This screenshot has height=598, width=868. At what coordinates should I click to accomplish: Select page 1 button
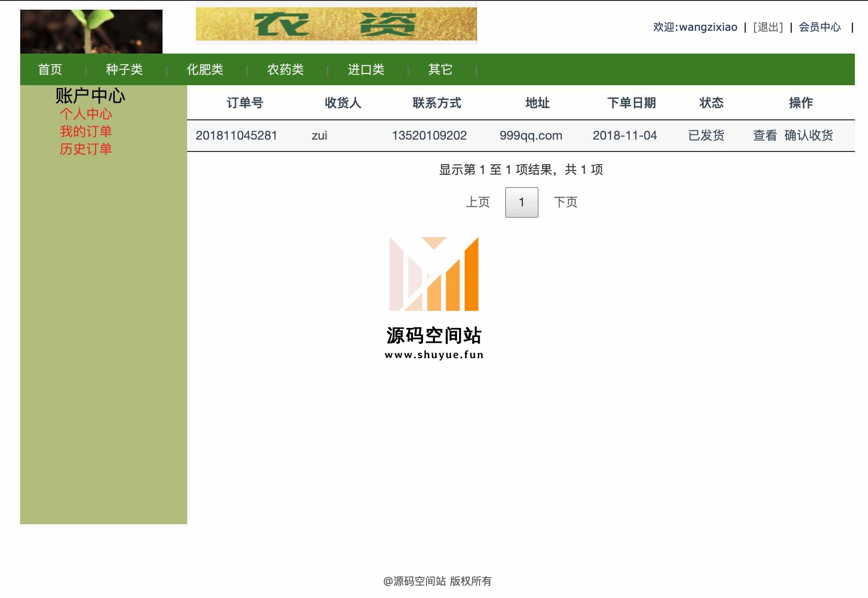(522, 202)
